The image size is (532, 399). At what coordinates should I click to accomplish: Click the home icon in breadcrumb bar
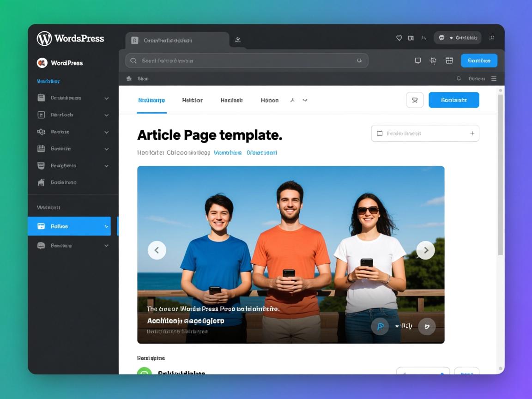tap(129, 79)
